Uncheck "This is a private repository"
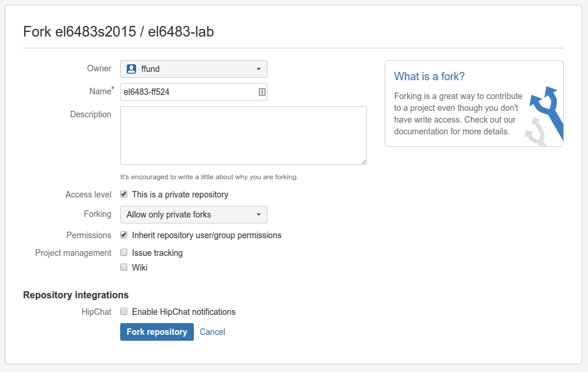The width and height of the screenshot is (588, 372). 124,194
